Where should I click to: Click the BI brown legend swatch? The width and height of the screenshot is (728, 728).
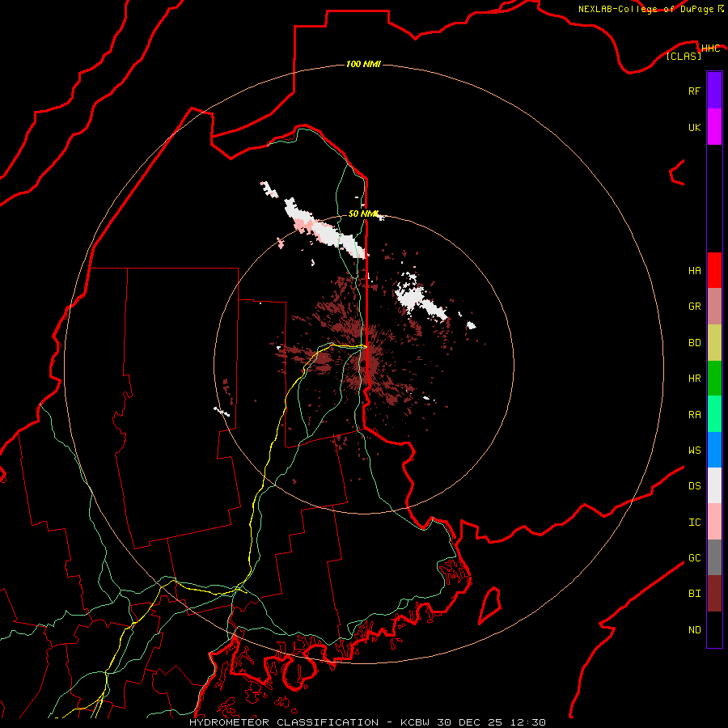(714, 594)
